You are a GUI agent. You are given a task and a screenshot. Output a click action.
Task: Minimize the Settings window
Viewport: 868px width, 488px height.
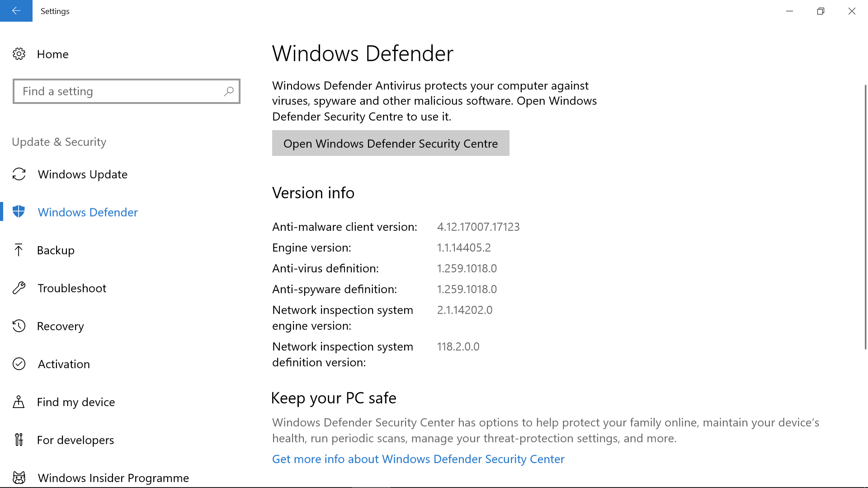[790, 11]
